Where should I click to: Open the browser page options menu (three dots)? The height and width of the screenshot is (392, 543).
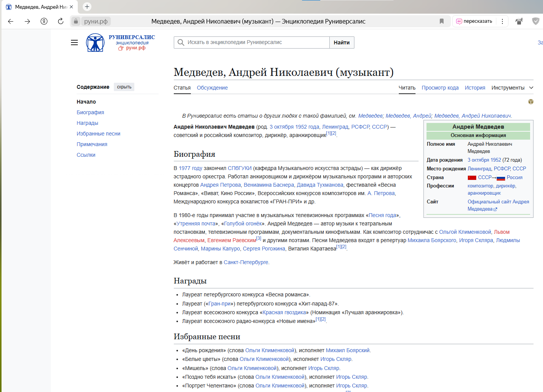click(502, 21)
